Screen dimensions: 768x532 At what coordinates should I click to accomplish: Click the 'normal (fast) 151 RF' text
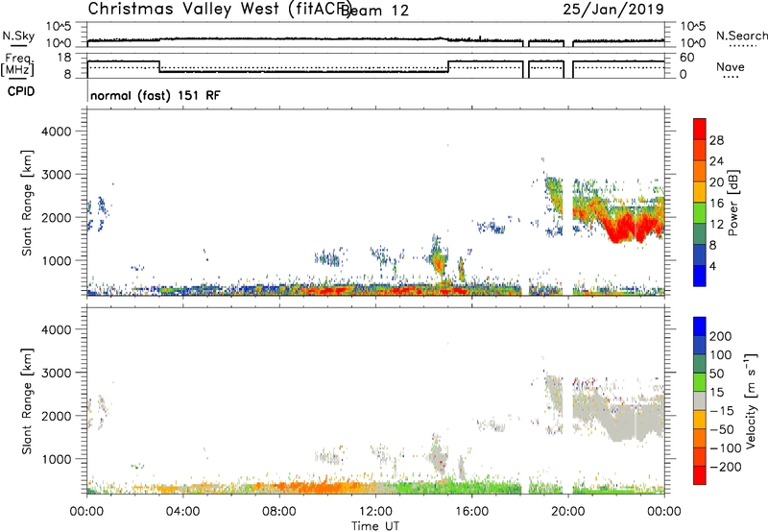pyautogui.click(x=156, y=95)
